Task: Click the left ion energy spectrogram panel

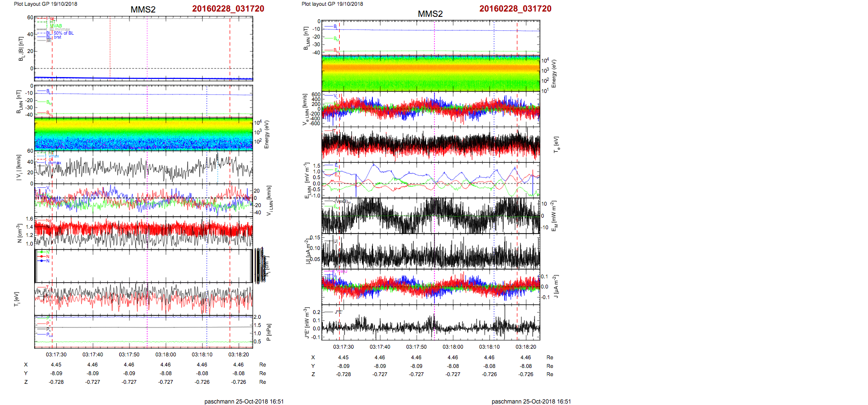Action: coord(143,134)
